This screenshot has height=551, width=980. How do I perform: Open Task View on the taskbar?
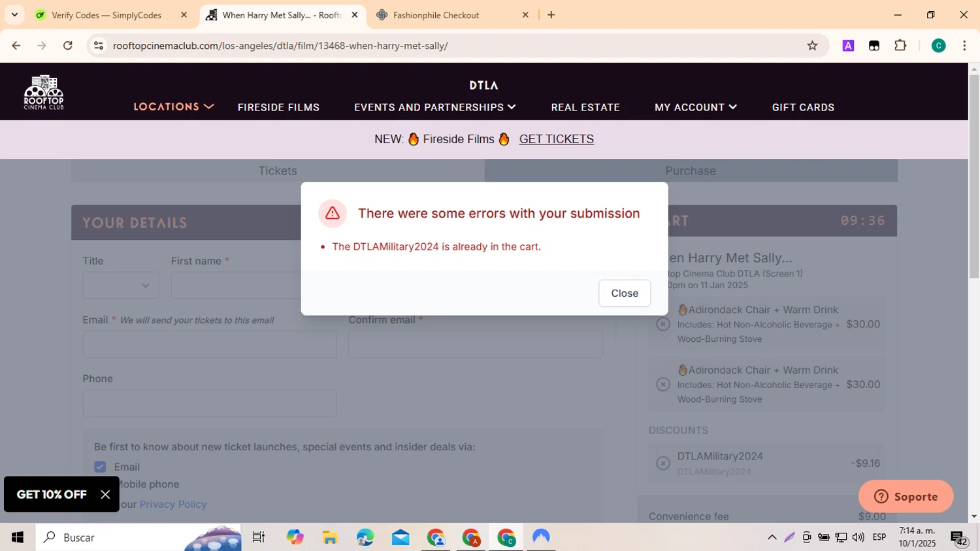(259, 537)
